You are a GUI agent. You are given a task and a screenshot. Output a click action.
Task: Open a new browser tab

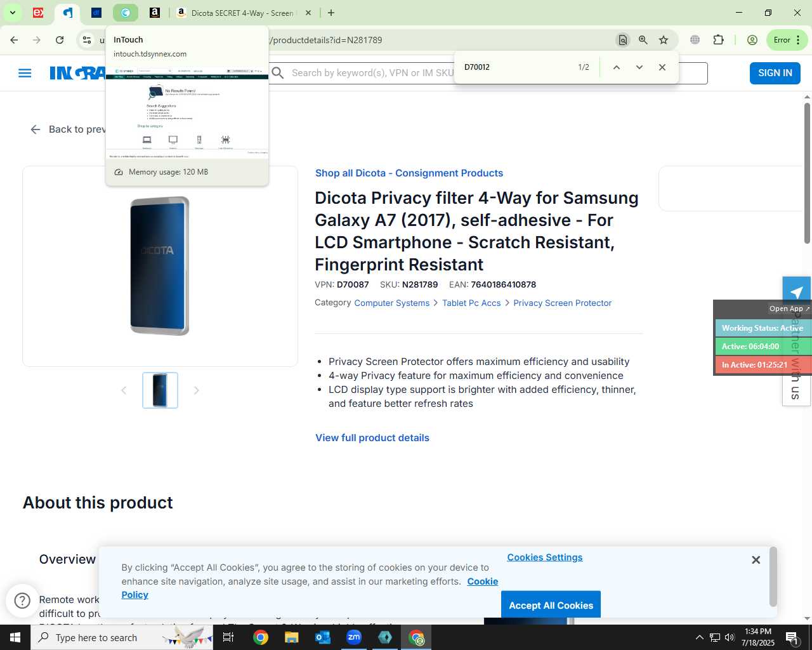coord(331,13)
